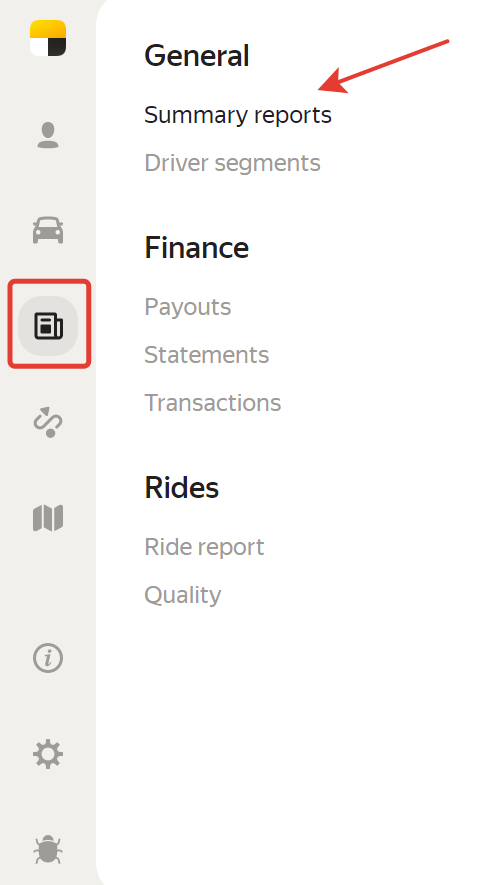Open the Settings gear icon in sidebar

click(x=48, y=755)
